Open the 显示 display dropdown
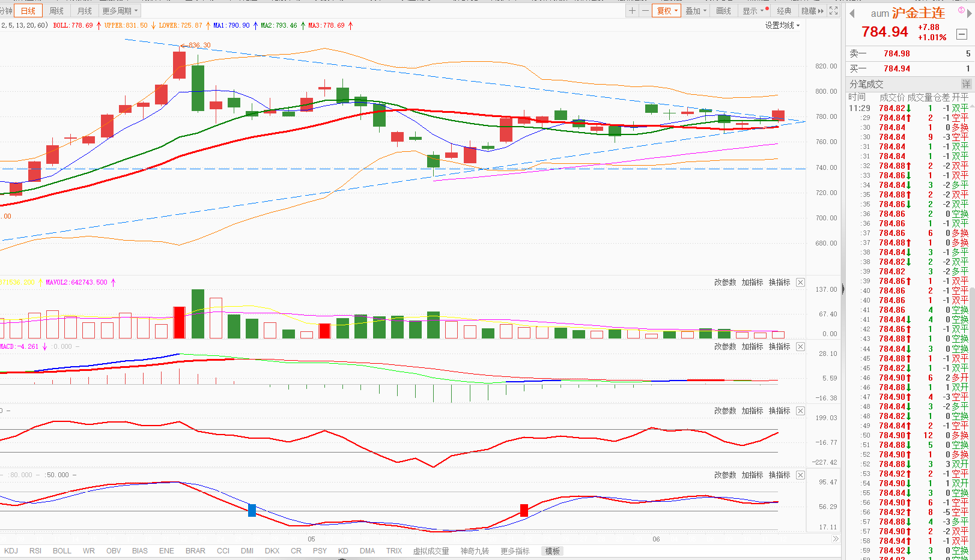Image resolution: width=975 pixels, height=560 pixels. pyautogui.click(x=753, y=11)
